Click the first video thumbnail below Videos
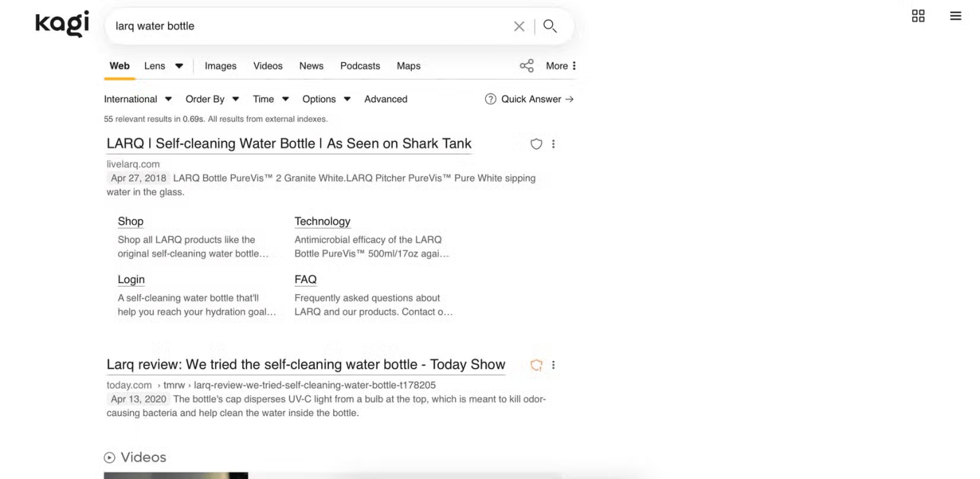Screen dimensions: 980x479 pos(176,476)
